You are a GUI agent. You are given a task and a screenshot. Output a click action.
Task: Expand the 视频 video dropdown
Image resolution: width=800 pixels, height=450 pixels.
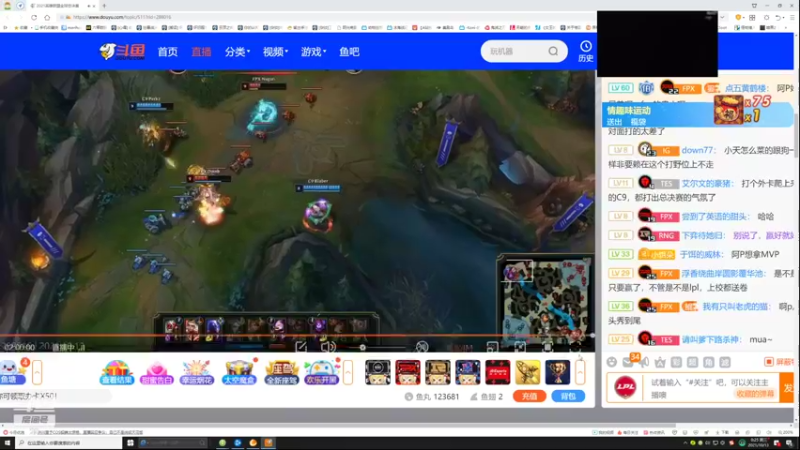click(276, 52)
